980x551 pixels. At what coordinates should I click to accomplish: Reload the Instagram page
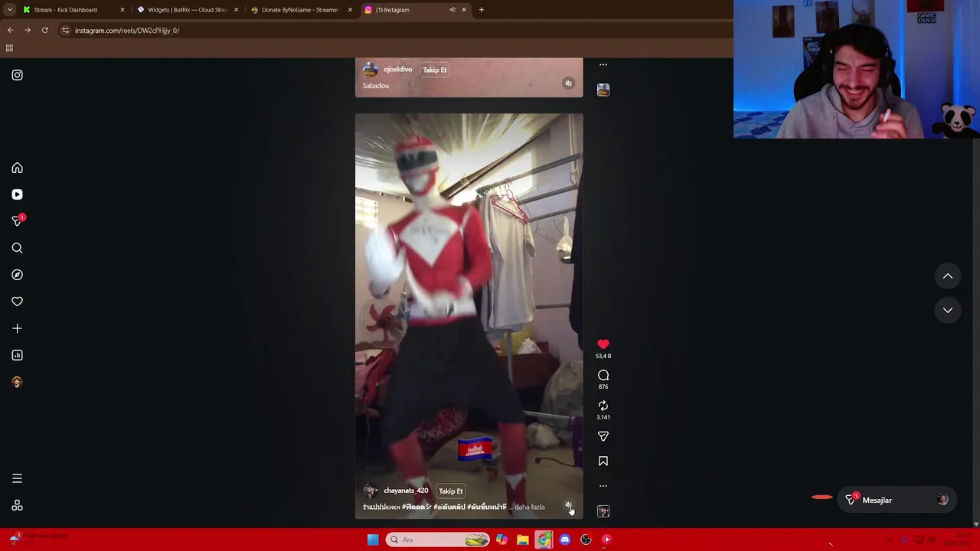45,31
